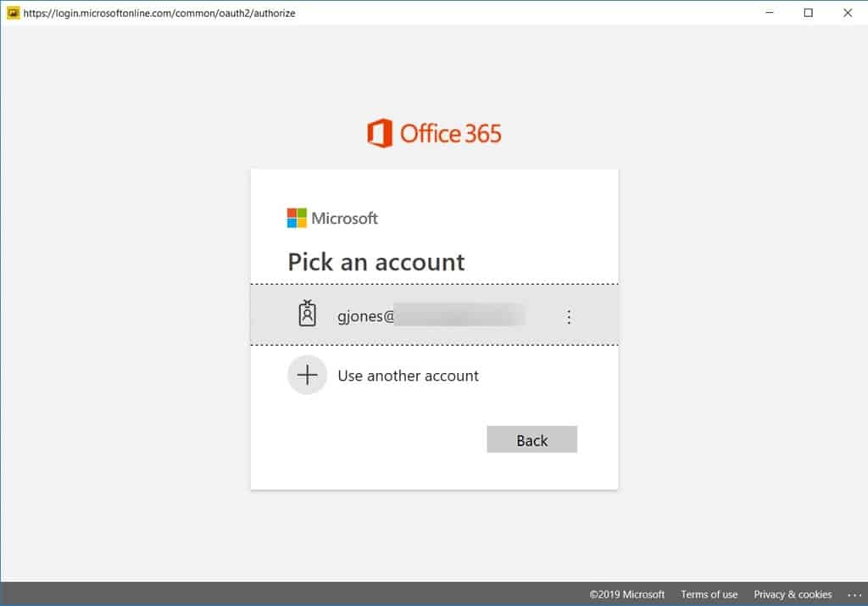Click the plus icon for another account
The width and height of the screenshot is (868, 606).
pos(307,375)
